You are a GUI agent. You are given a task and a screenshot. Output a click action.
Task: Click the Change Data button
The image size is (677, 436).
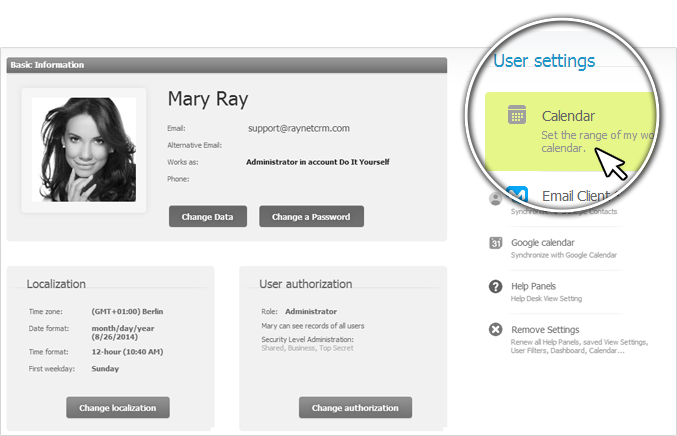(208, 216)
